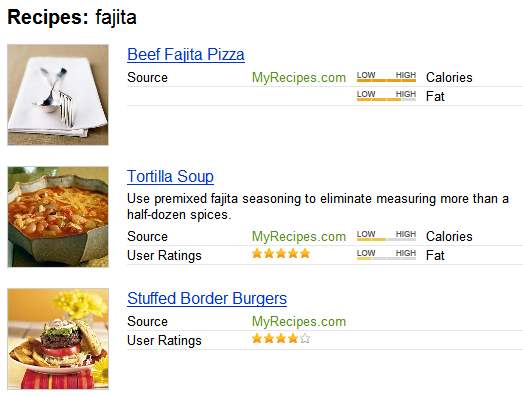Click the "Recipes: fajita" heading

click(x=72, y=17)
